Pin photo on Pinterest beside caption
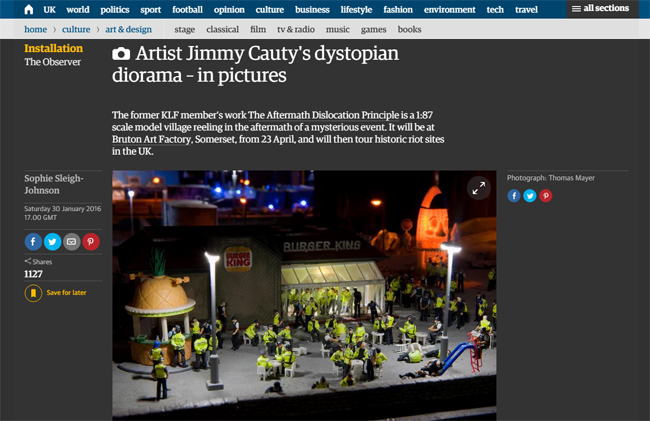Screen dimensions: 650x421 (546, 196)
